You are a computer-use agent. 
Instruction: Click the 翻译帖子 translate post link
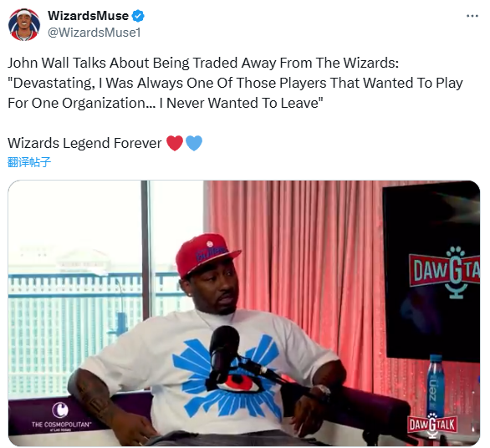click(x=29, y=162)
